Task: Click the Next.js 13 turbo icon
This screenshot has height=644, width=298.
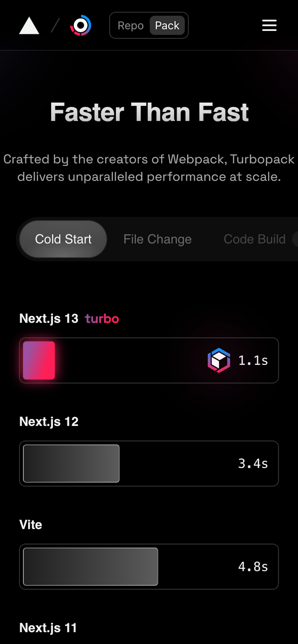Action: 220,360
